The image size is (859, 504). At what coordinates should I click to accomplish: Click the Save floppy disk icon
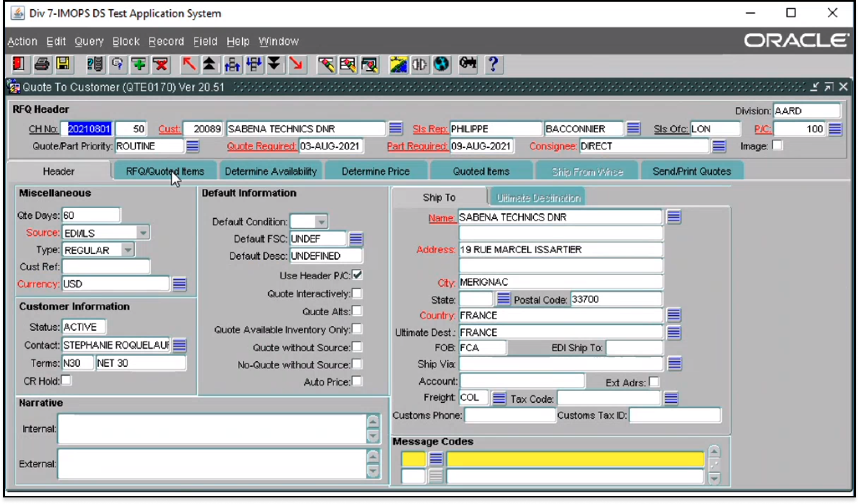[63, 65]
